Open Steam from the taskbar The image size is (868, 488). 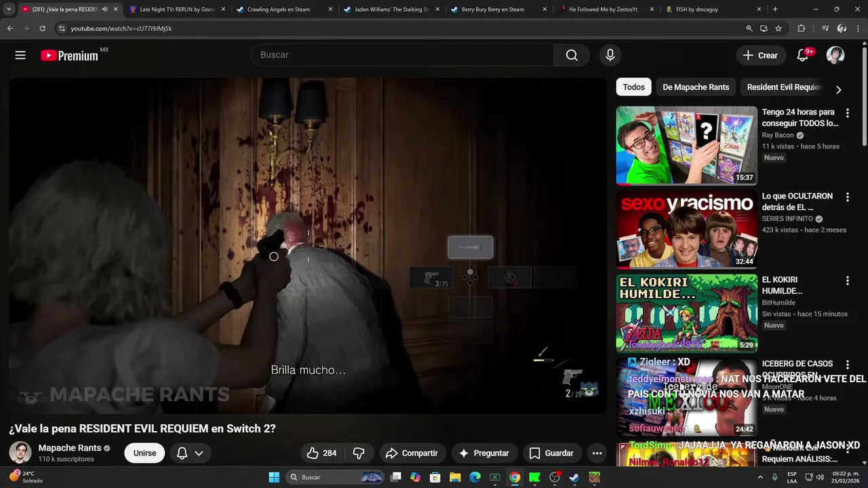(574, 477)
